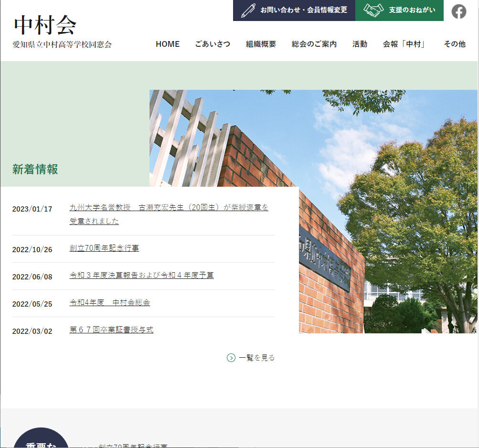This screenshot has height=448, width=479.
Task: Click the 新着情報 heading
Action: (x=35, y=169)
